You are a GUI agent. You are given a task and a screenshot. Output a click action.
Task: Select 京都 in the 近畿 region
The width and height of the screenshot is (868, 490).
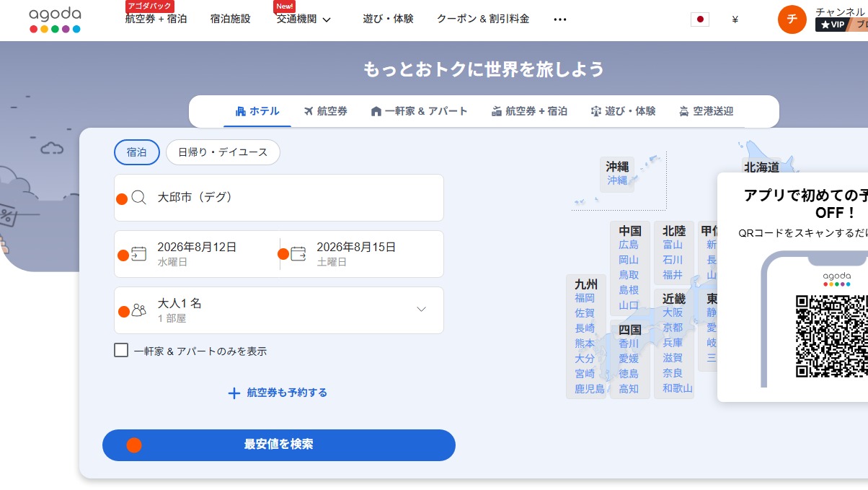click(x=673, y=328)
